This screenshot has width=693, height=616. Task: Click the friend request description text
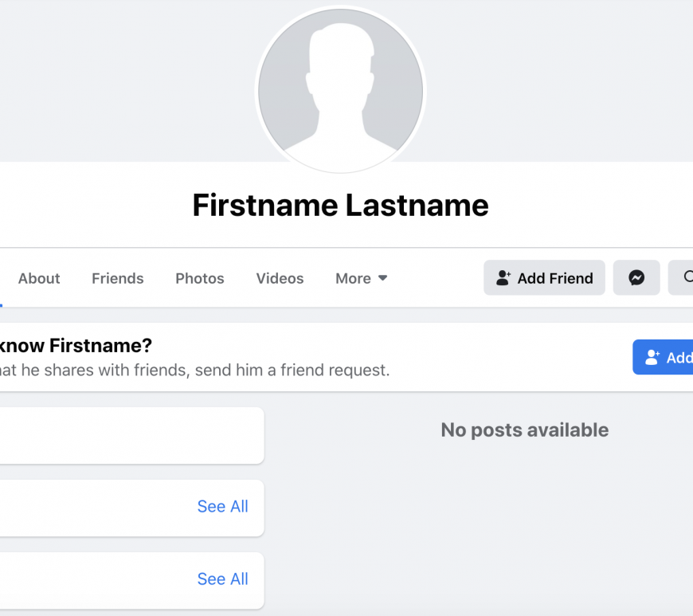pos(194,370)
